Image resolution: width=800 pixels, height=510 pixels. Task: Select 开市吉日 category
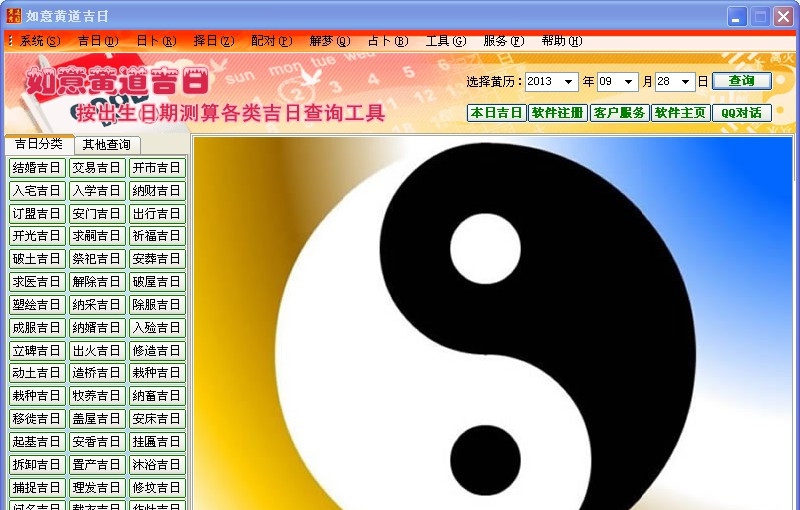pos(157,168)
